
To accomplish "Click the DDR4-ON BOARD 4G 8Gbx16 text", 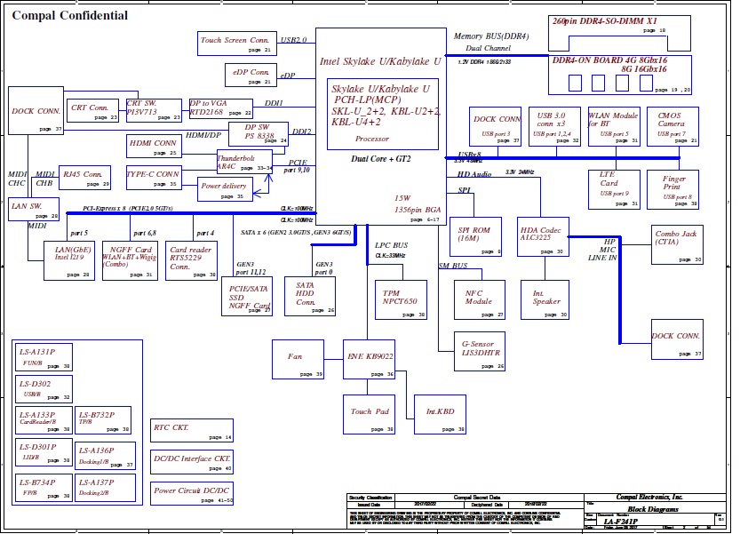I will (x=609, y=60).
